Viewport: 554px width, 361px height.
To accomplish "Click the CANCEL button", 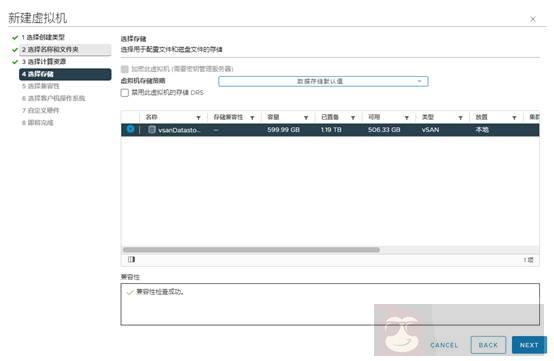I will coord(444,345).
